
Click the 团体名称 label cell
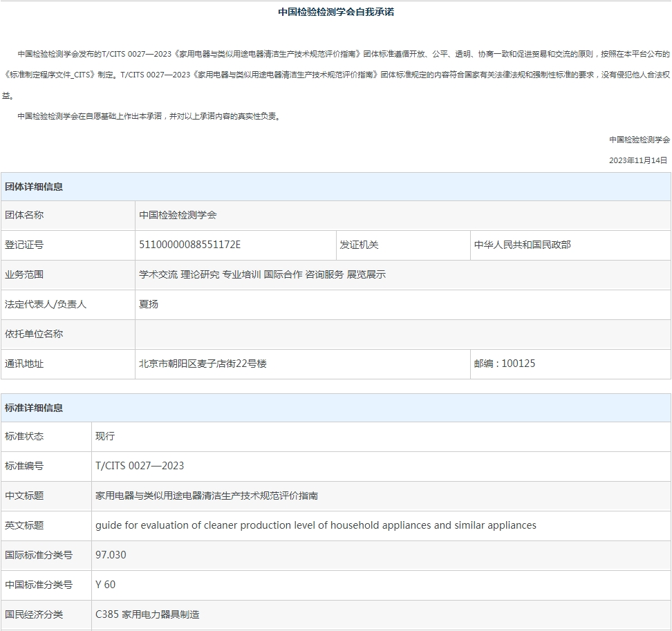pyautogui.click(x=68, y=215)
